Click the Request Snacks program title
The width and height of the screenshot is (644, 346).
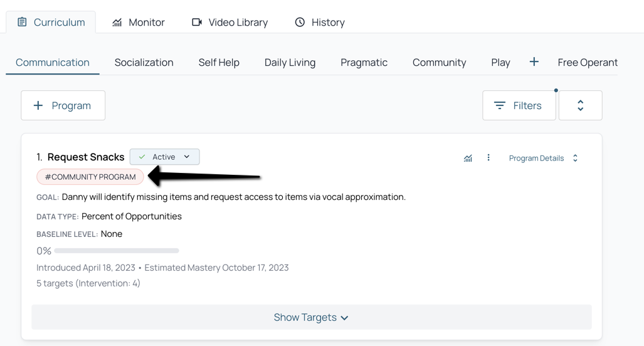pyautogui.click(x=86, y=157)
